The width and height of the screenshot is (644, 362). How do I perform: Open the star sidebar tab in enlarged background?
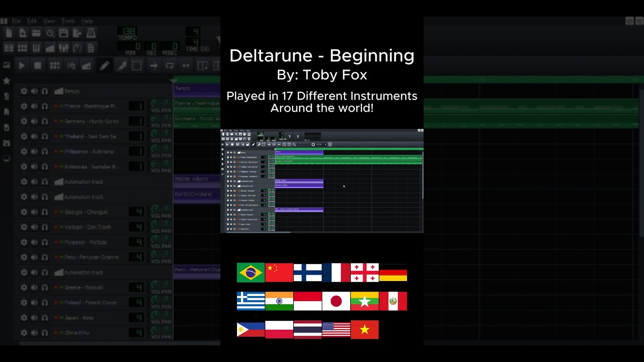coord(6,80)
